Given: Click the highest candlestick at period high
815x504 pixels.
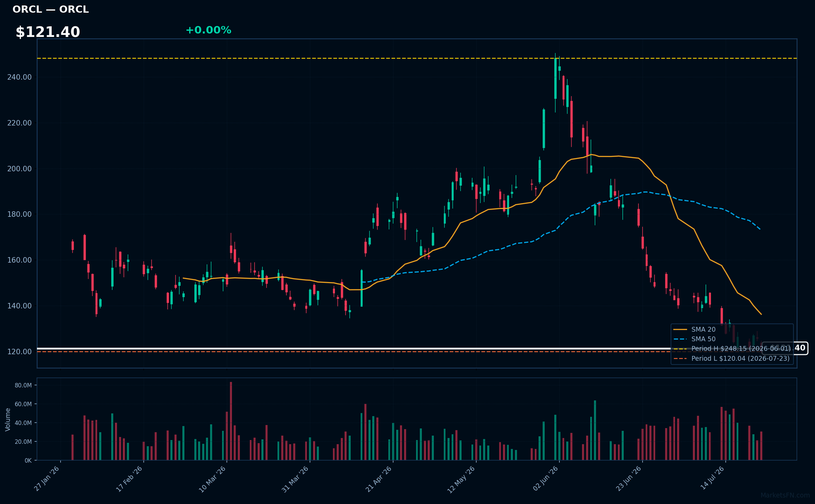Looking at the screenshot, I should tap(555, 82).
